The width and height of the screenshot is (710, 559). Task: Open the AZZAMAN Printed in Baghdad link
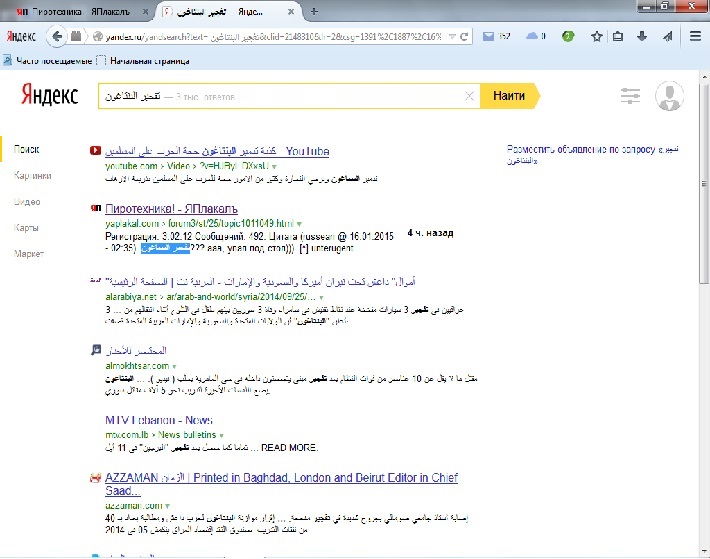(281, 484)
